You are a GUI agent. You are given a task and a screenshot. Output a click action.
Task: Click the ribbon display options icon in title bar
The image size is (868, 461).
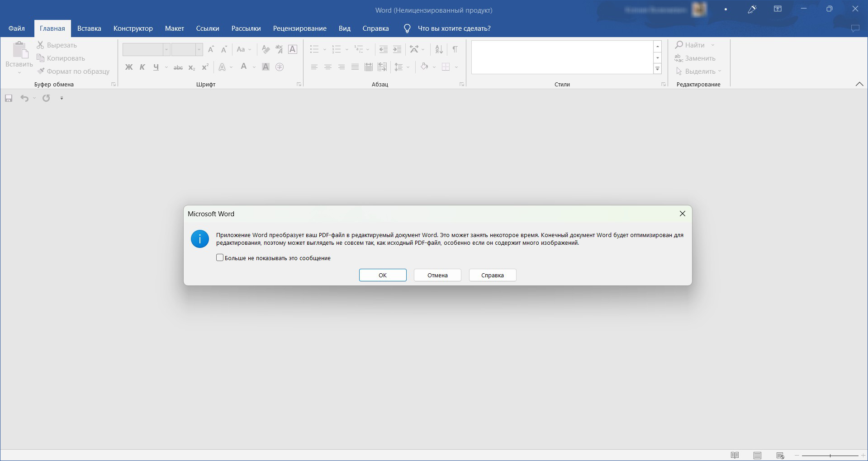[x=778, y=9]
